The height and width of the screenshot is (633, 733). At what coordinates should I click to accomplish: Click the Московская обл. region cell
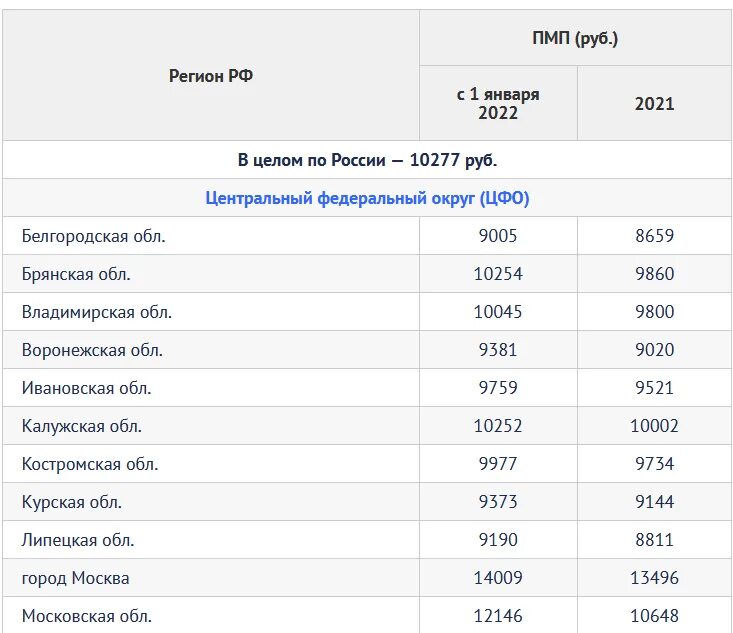pos(211,615)
